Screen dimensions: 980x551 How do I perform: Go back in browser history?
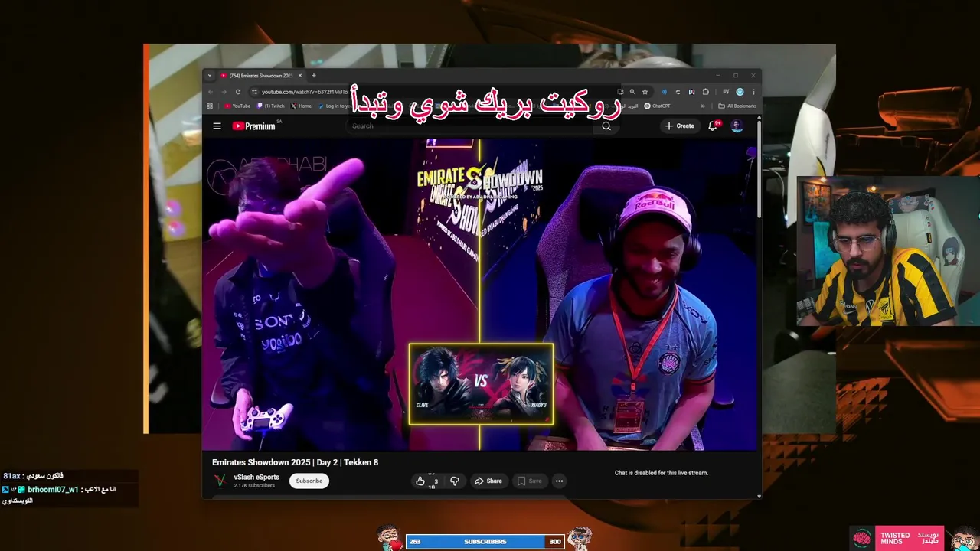click(211, 92)
